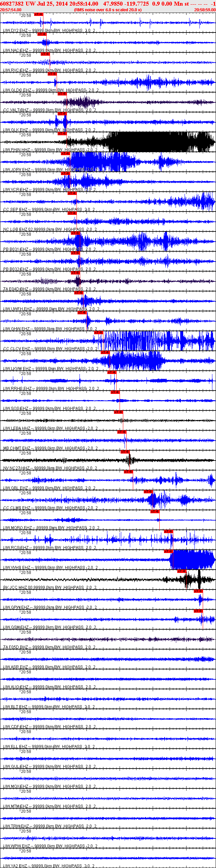The image size is (216, 868).
Task: Select the UW.GPW EHZ station label
Action: (x=50, y=607)
